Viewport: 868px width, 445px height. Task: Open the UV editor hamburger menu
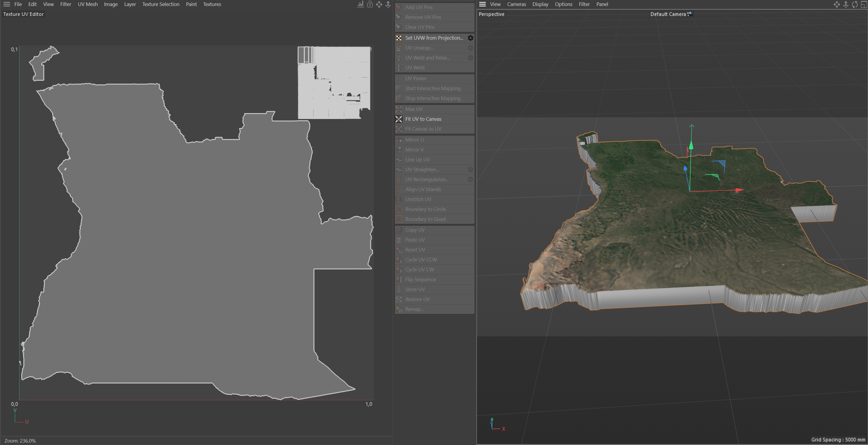coord(6,5)
